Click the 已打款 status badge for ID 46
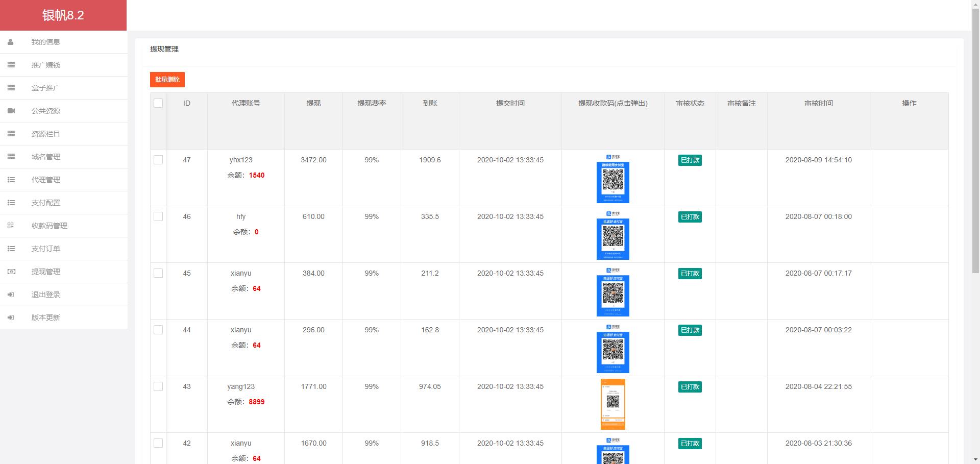This screenshot has width=980, height=464. (x=690, y=216)
